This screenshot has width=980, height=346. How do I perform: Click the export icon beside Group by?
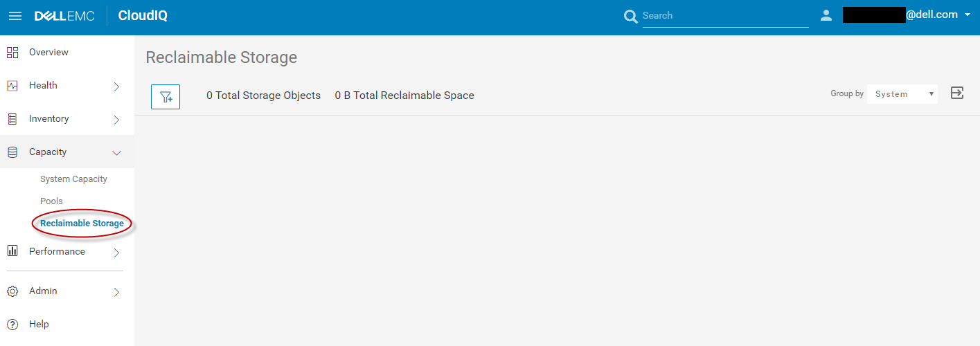click(957, 93)
